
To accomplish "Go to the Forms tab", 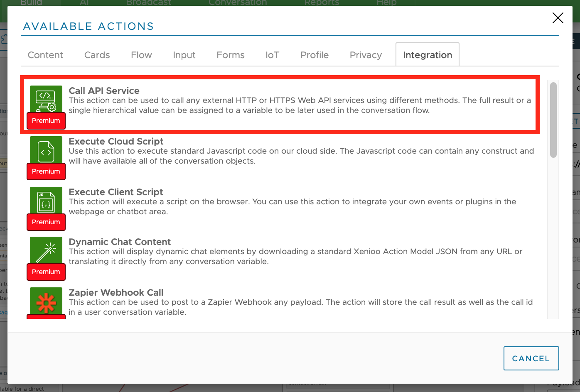I will [x=231, y=55].
